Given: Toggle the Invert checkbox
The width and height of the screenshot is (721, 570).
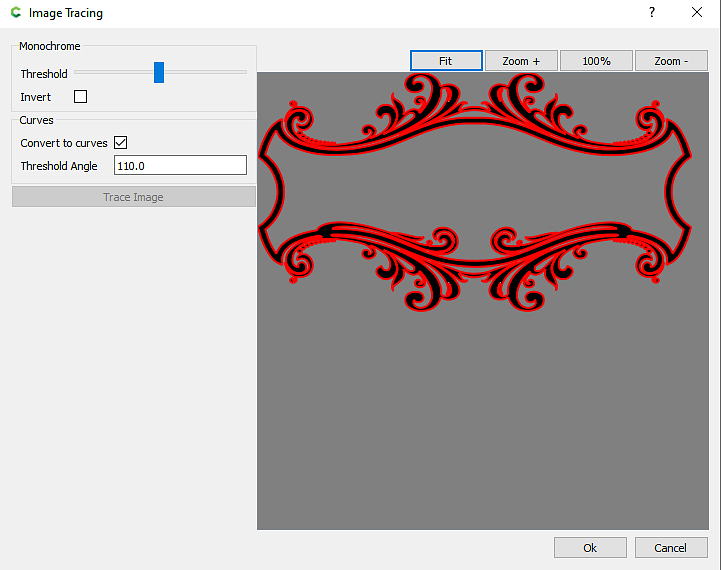Looking at the screenshot, I should click(80, 97).
